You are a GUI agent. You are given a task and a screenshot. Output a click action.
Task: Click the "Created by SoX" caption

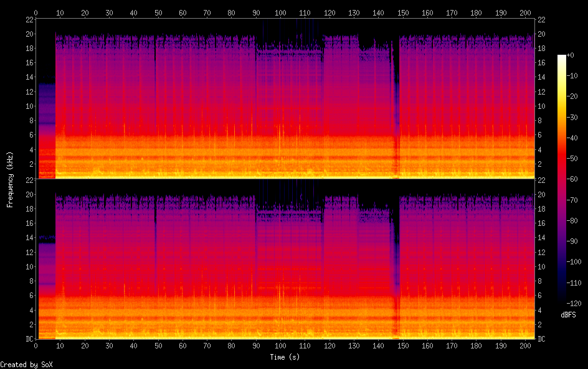click(26, 365)
